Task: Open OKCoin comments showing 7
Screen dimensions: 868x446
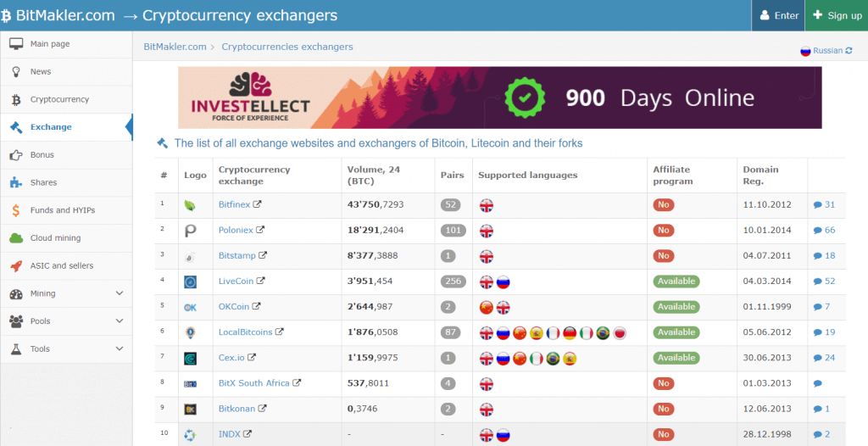Action: [821, 306]
